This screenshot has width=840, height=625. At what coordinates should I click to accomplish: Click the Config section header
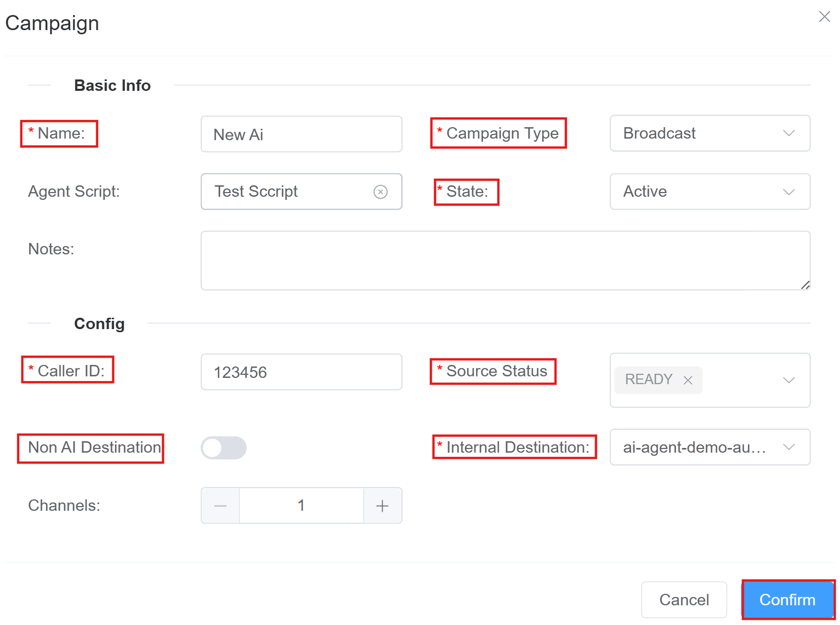coord(99,323)
